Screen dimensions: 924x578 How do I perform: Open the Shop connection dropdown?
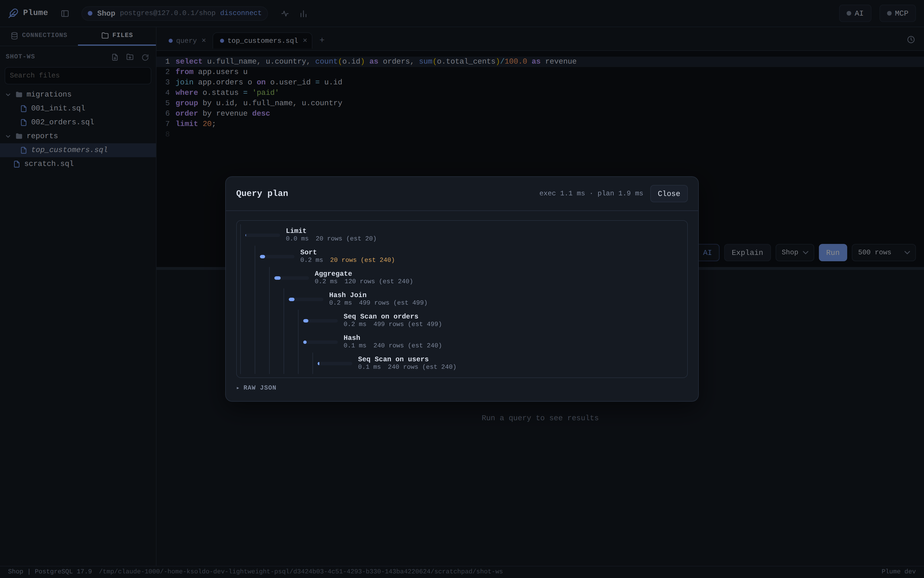point(795,252)
